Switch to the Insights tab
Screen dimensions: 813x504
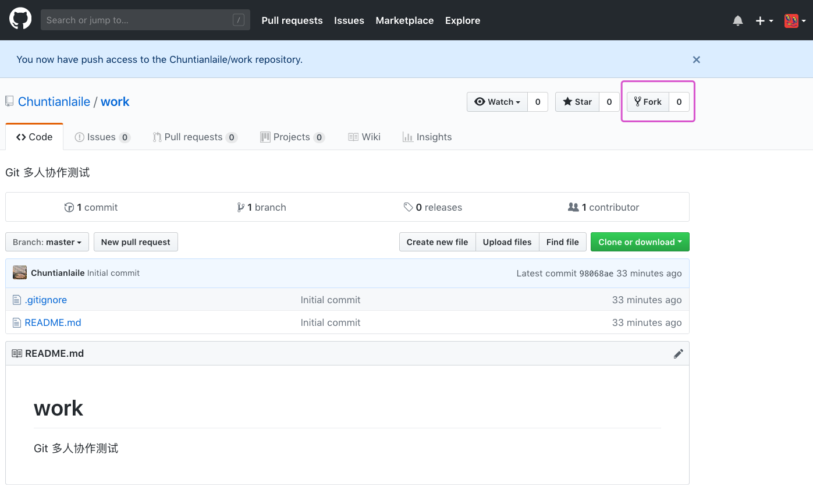427,137
